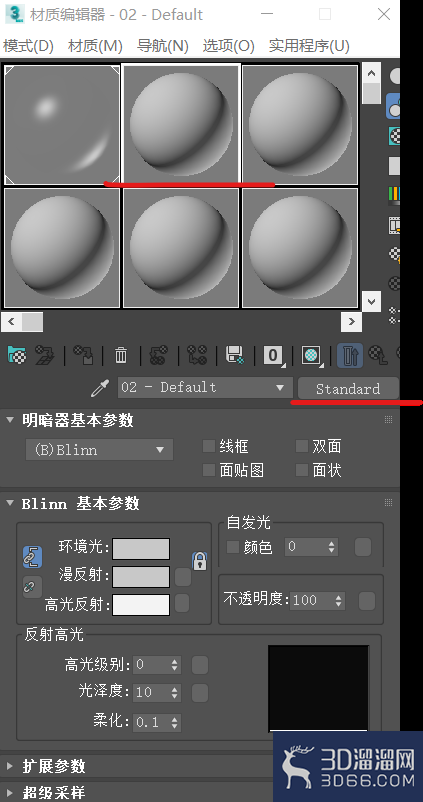The image size is (423, 802).
Task: Open the Material/Map Navigator icon
Action: click(x=394, y=315)
